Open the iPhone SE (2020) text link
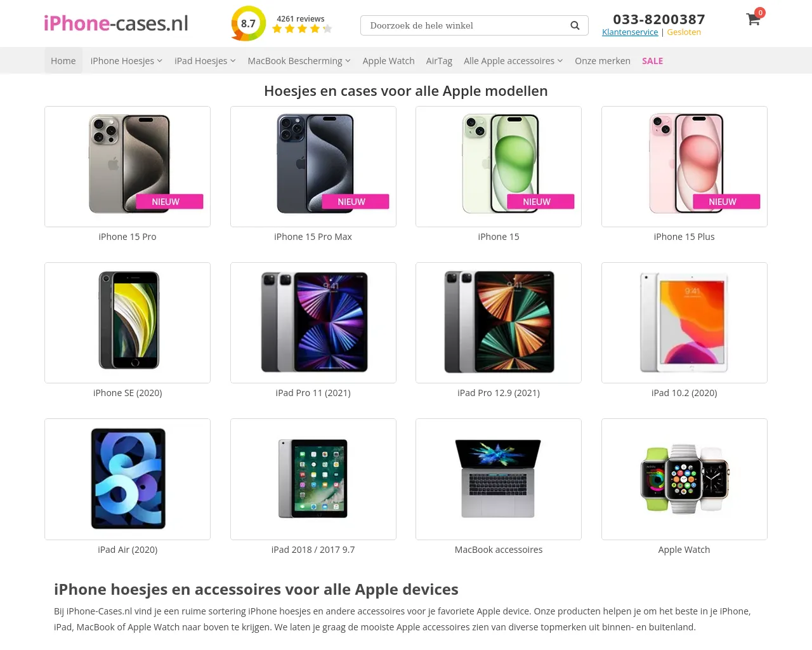This screenshot has width=812, height=650. click(x=128, y=393)
